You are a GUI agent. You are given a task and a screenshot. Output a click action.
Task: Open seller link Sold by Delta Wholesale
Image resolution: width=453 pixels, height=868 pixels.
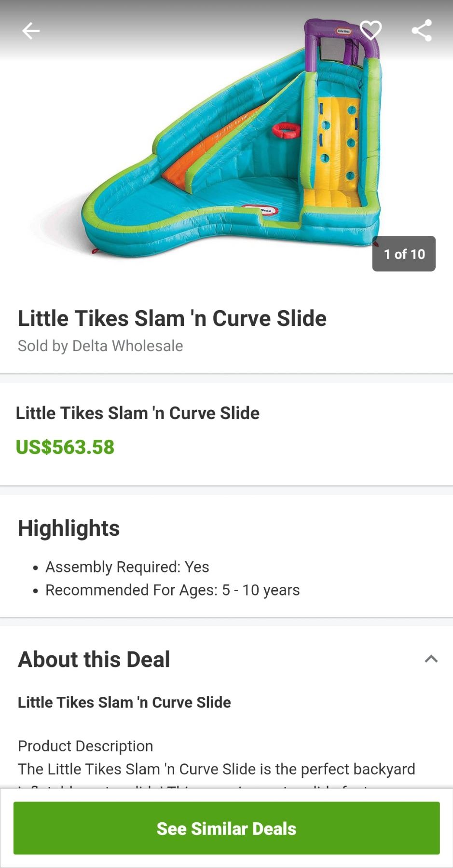pyautogui.click(x=100, y=346)
